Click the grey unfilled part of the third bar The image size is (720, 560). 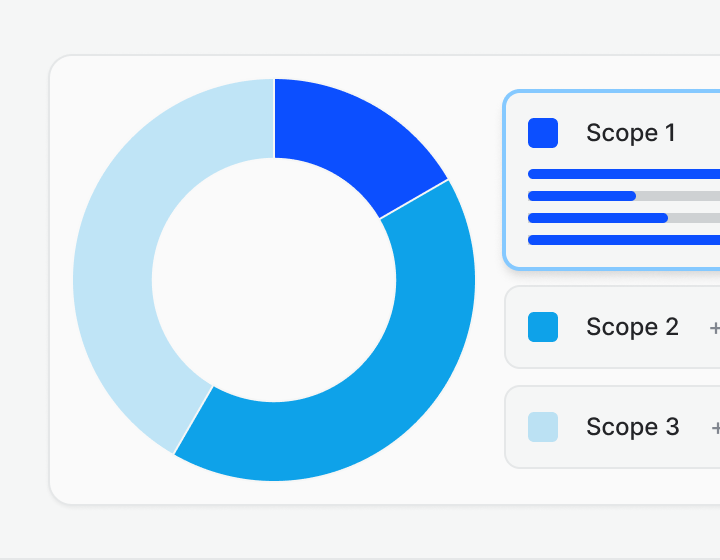pos(693,218)
